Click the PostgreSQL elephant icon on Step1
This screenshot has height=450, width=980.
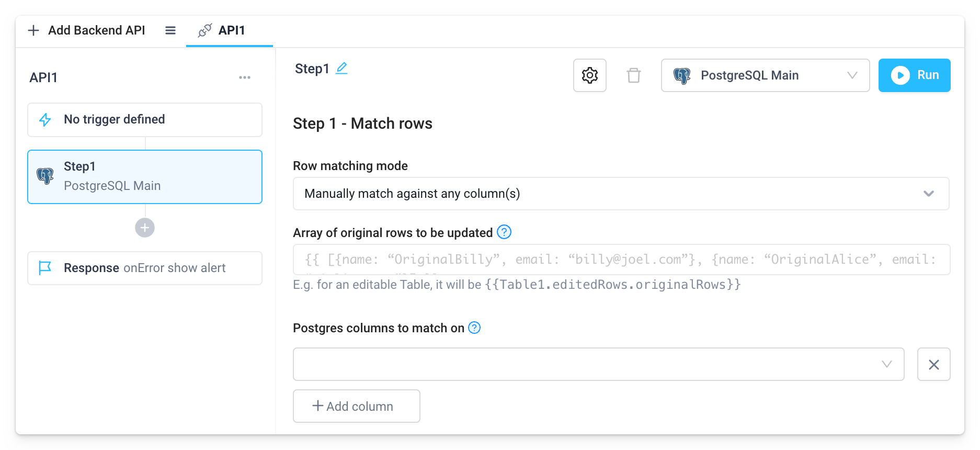(x=47, y=176)
